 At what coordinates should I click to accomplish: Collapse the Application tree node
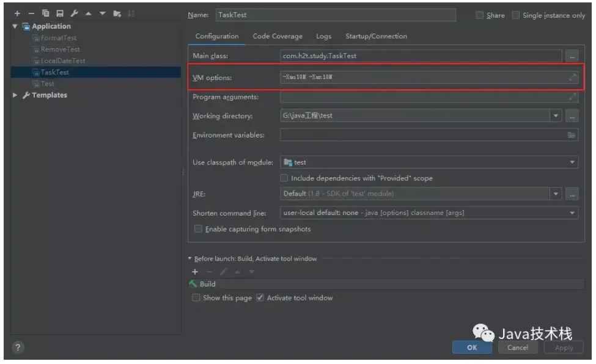click(x=15, y=27)
